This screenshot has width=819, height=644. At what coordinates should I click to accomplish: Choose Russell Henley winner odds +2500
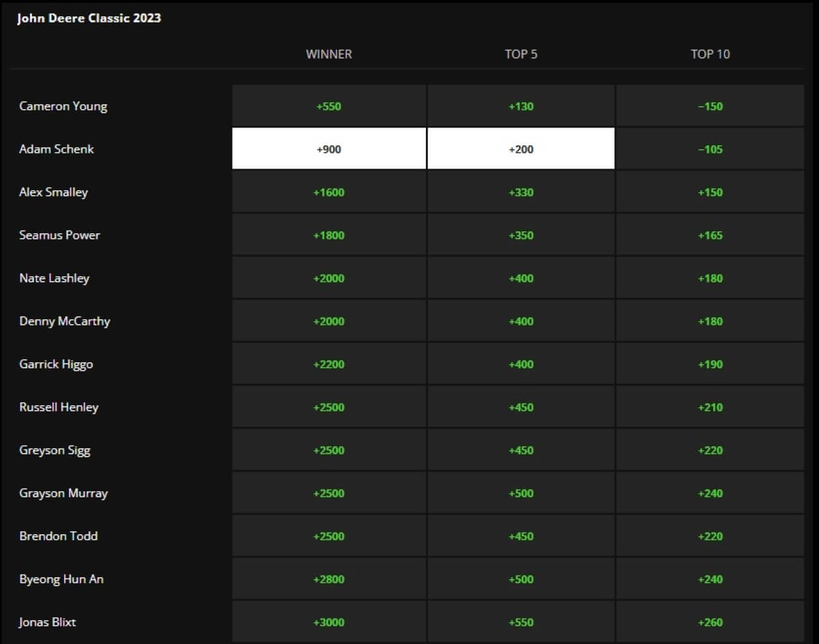[x=329, y=407]
